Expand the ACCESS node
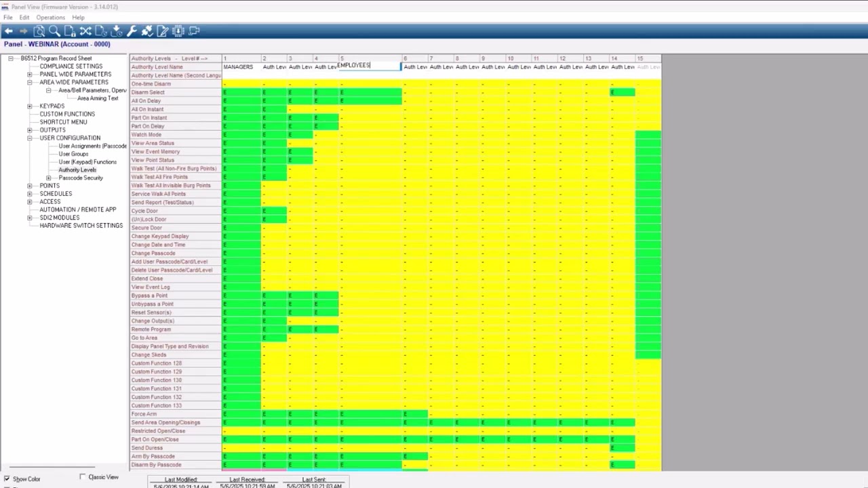 coord(30,202)
